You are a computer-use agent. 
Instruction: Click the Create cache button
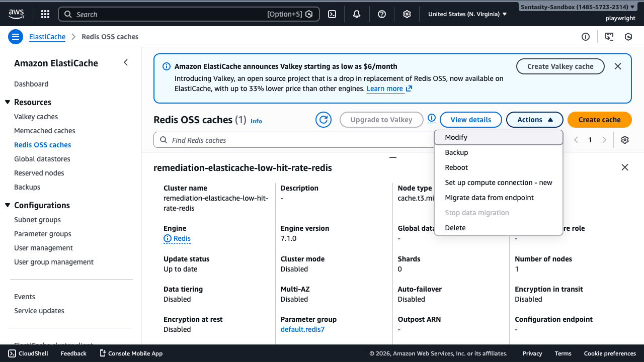click(599, 119)
